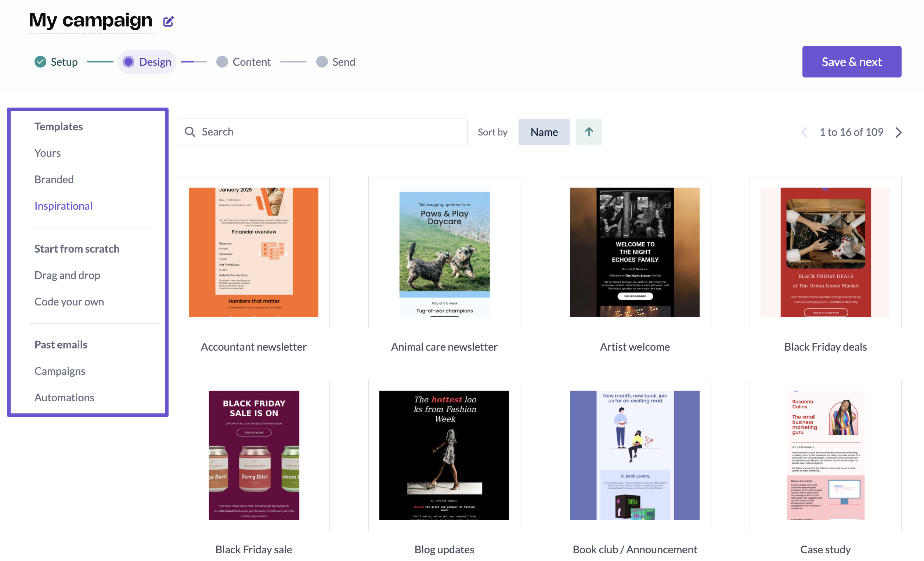The width and height of the screenshot is (924, 561).
Task: Choose the Black Friday deals template
Action: 825,252
